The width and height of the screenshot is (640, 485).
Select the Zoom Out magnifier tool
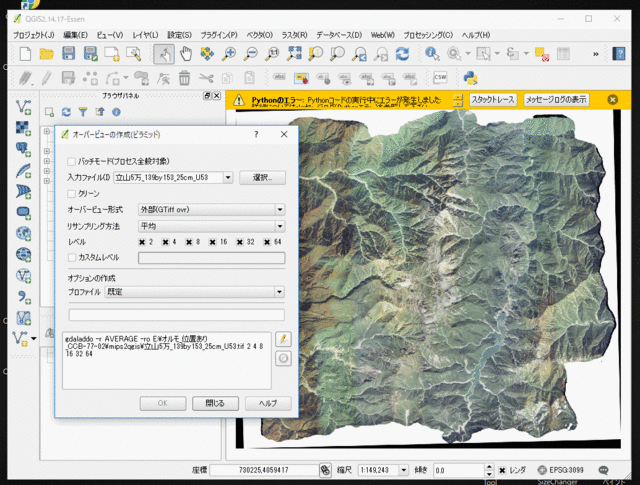[x=251, y=54]
